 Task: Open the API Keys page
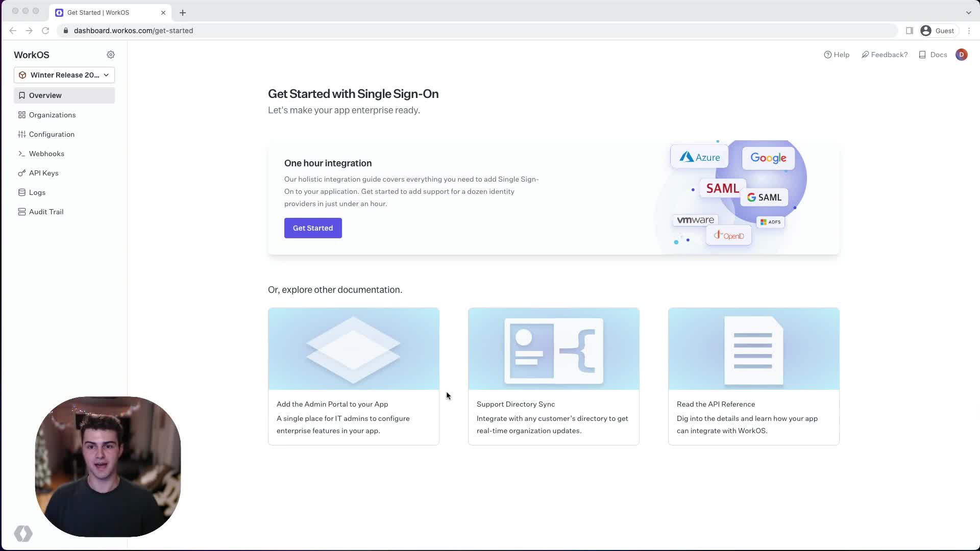pos(44,173)
